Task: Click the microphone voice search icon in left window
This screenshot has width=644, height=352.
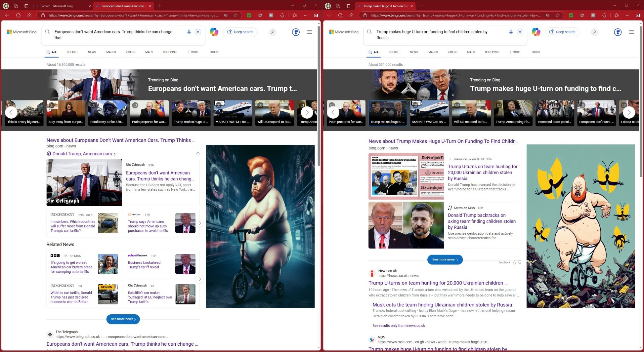Action: coord(189,32)
